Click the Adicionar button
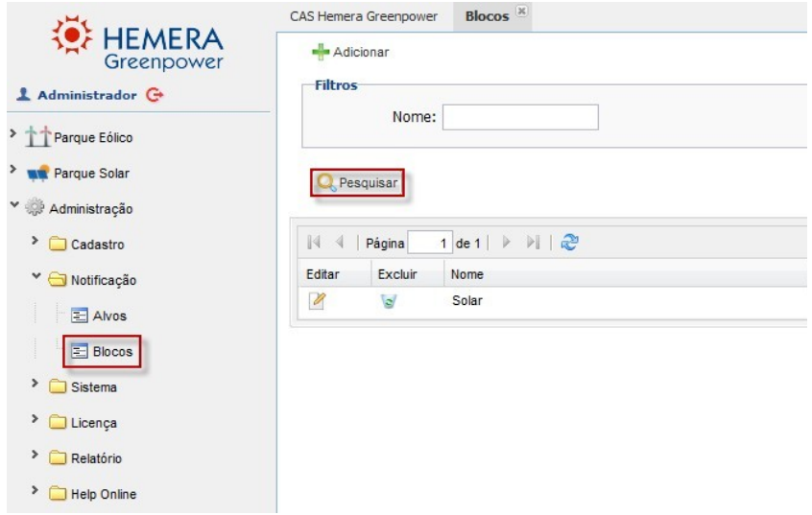This screenshot has height=515, width=812. point(349,52)
